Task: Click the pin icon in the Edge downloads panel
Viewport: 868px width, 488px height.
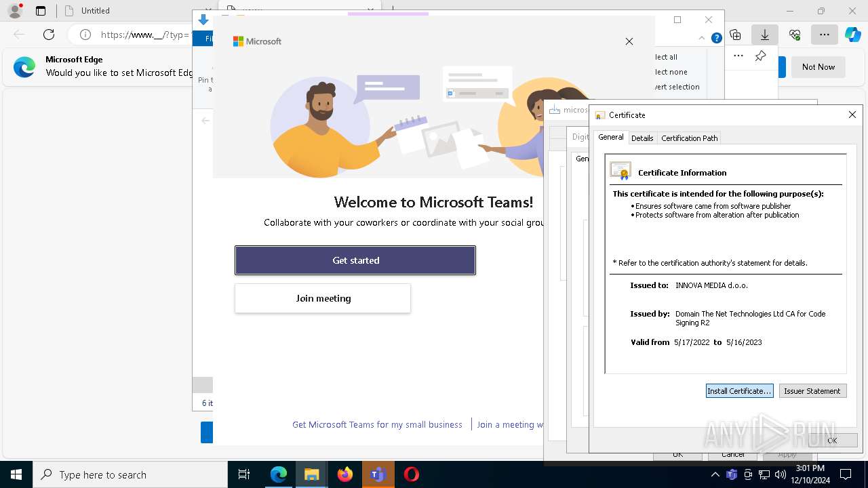Action: pos(760,56)
